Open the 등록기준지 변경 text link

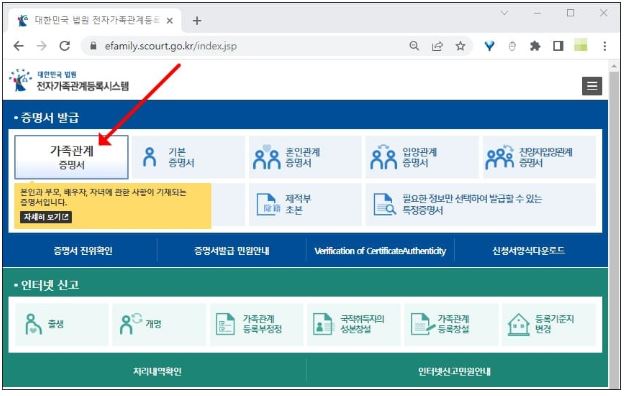[x=554, y=324]
